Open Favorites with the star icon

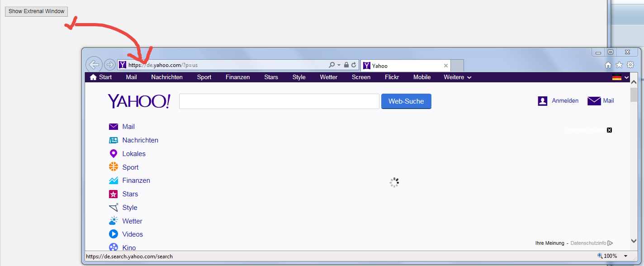tap(619, 65)
